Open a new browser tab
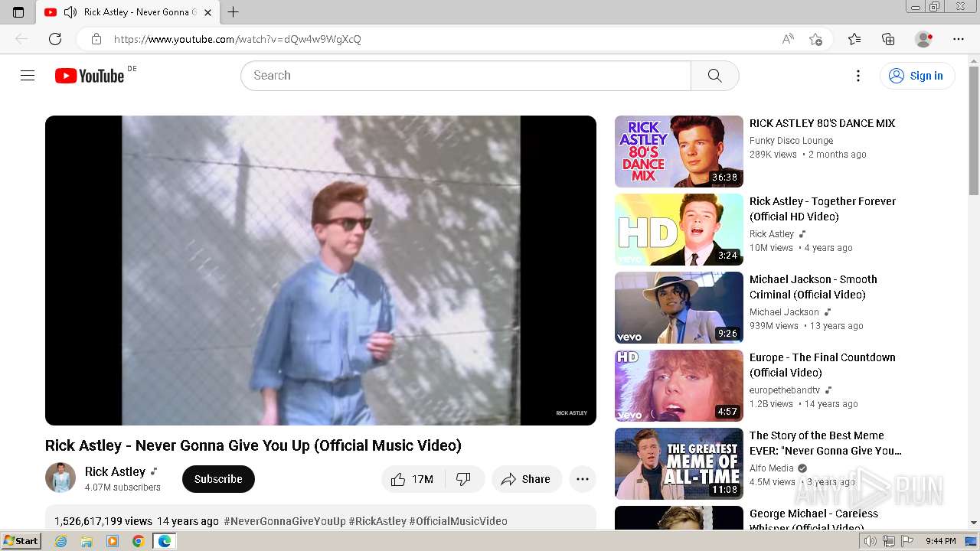Image resolution: width=980 pixels, height=551 pixels. pos(234,12)
